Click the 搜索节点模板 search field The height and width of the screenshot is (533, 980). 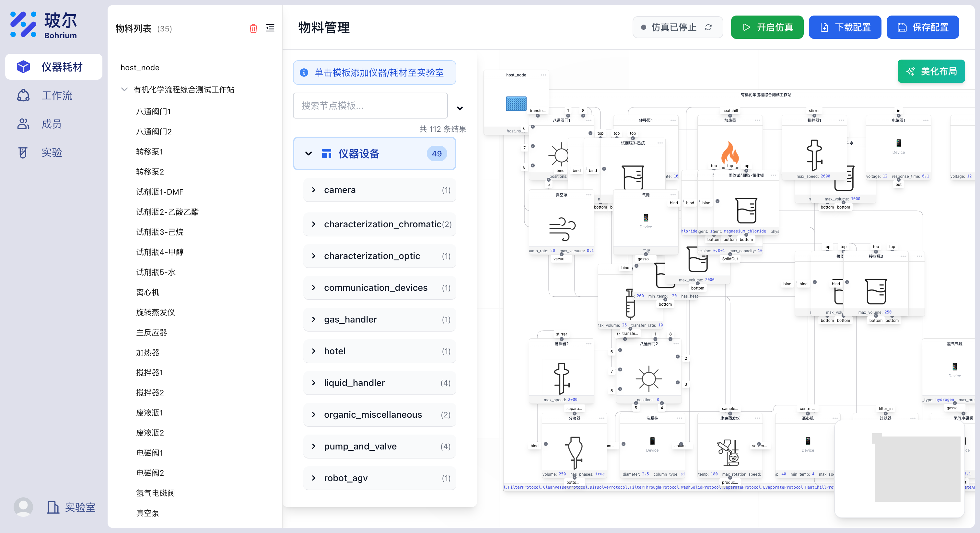pos(370,106)
